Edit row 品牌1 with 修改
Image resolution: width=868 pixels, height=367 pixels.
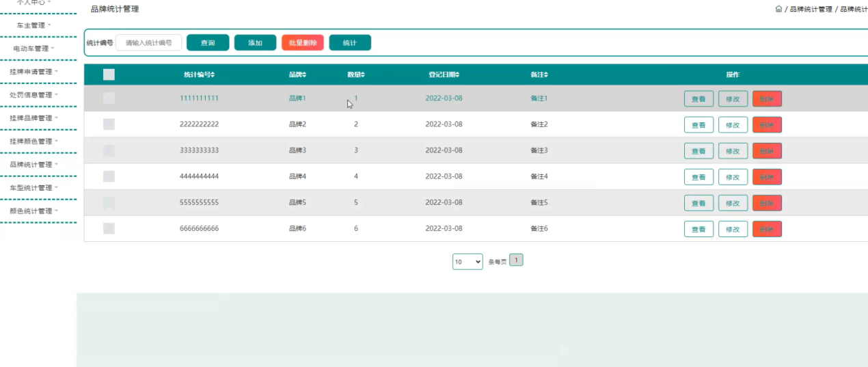[733, 99]
